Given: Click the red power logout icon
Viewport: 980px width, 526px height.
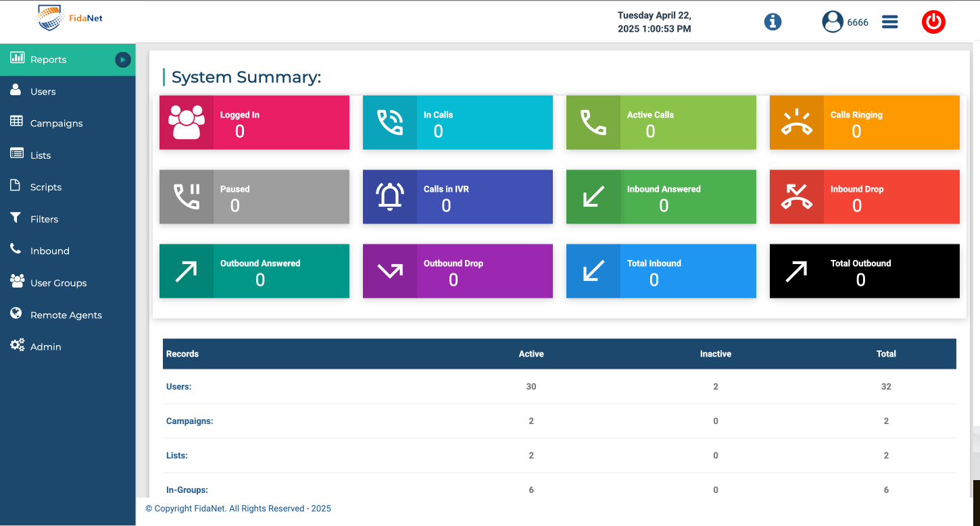Looking at the screenshot, I should 933,22.
